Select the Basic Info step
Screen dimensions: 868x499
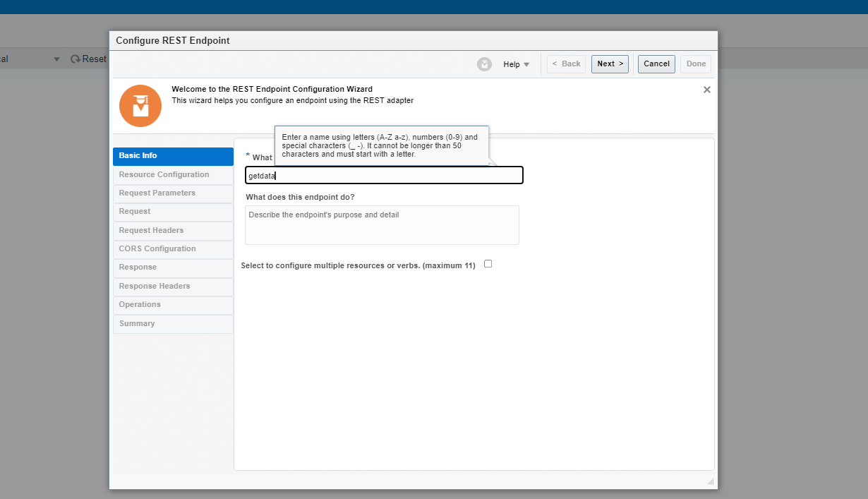coord(173,156)
